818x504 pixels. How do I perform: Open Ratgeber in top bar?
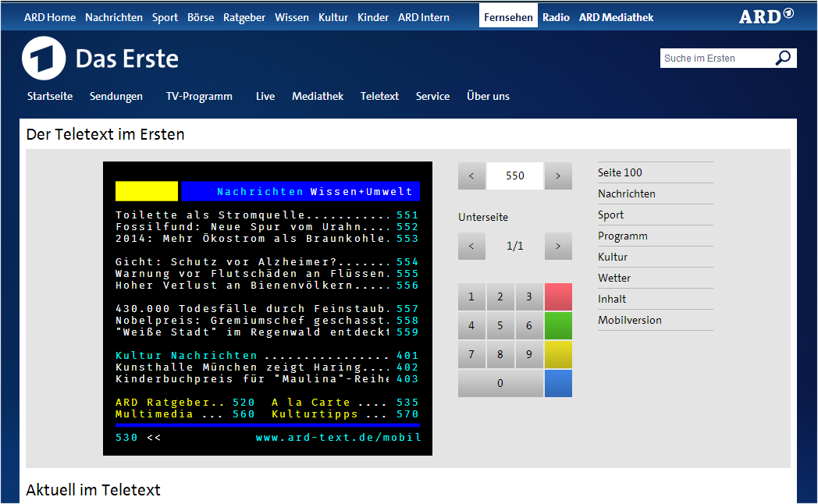(x=244, y=17)
